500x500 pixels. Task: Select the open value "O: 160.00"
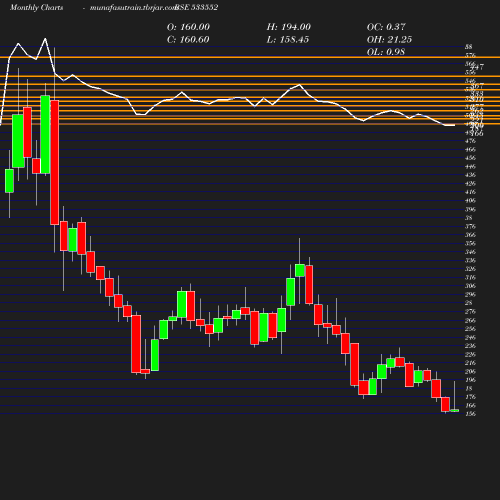pyautogui.click(x=188, y=27)
